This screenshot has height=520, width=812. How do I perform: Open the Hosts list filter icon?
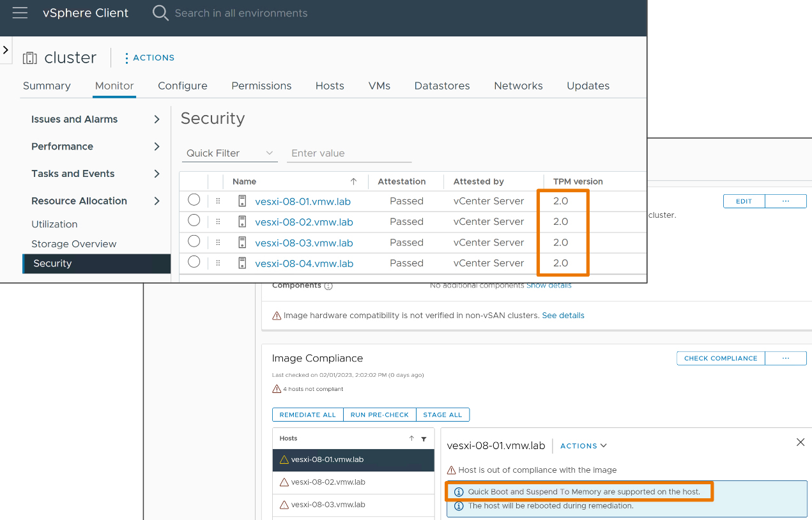tap(424, 439)
